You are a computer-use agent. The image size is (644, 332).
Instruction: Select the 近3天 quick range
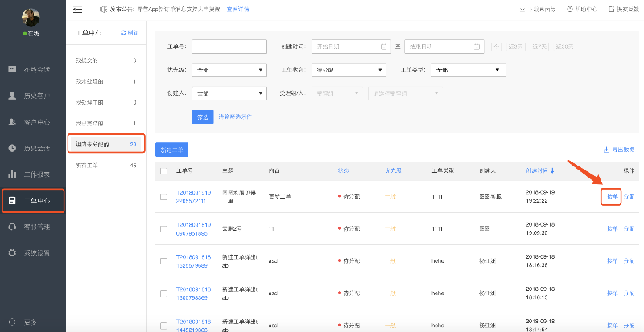click(x=515, y=47)
